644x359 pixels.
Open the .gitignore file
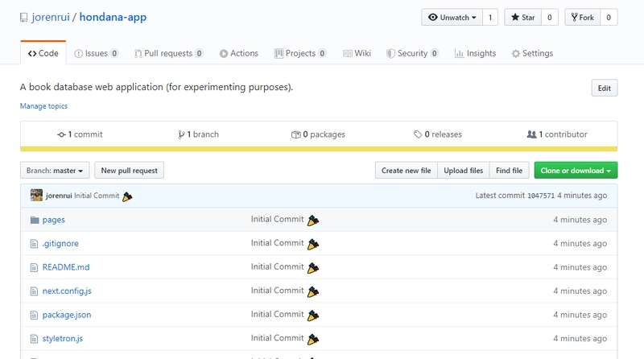tap(60, 244)
